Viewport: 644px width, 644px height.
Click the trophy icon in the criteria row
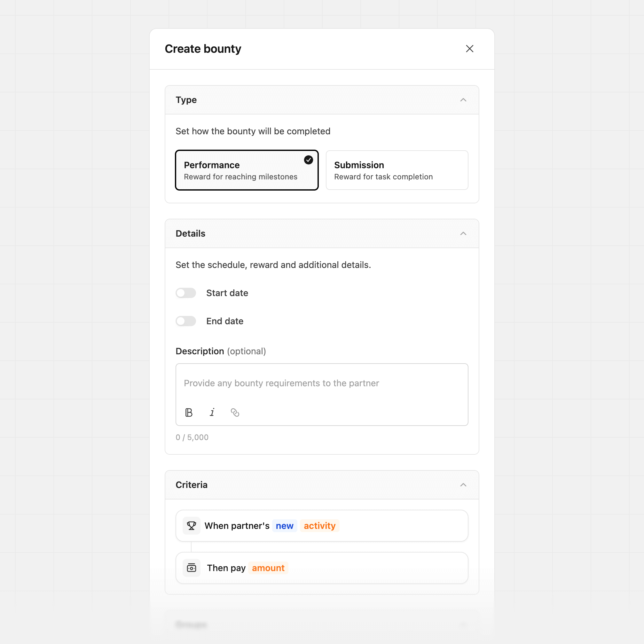click(192, 526)
